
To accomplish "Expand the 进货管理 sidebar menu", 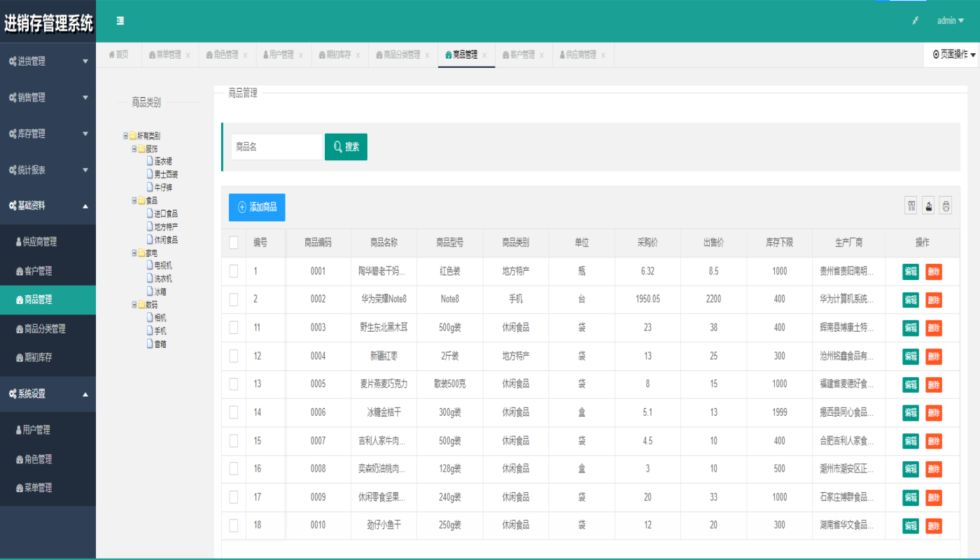I will (x=48, y=62).
